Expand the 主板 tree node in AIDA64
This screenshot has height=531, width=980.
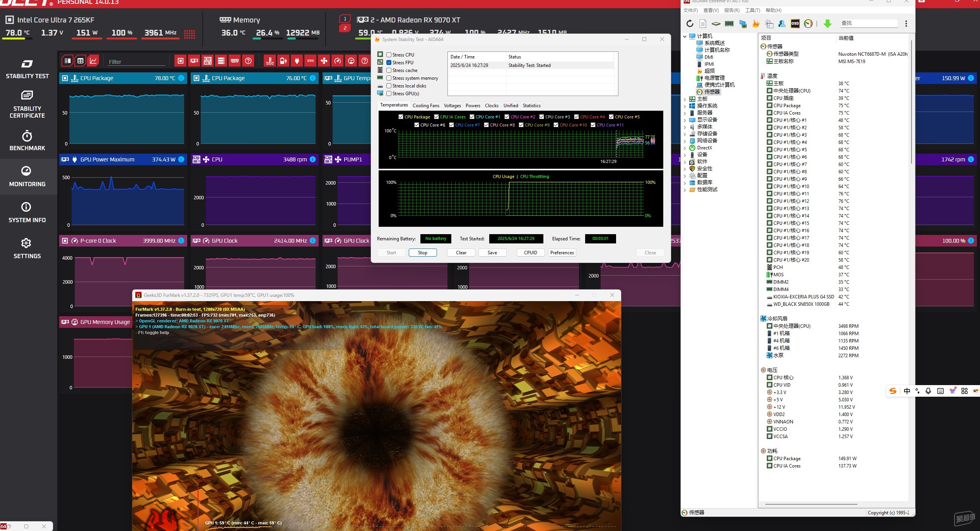(685, 99)
